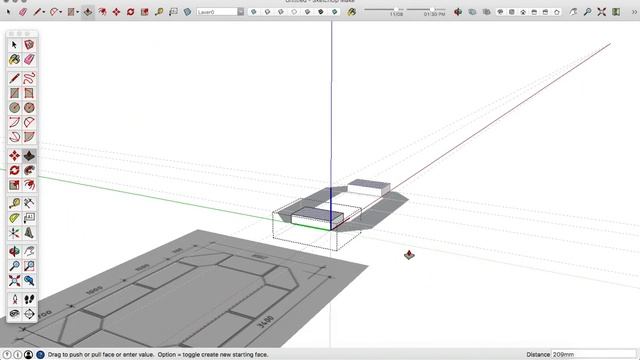Click Zoom Extents in the top toolbar
The width and height of the screenshot is (640, 360).
[602, 12]
